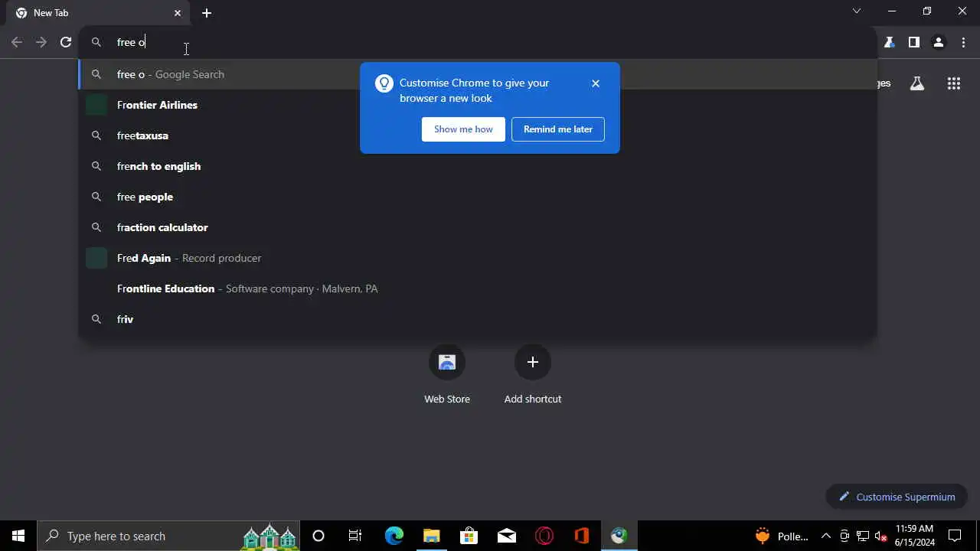Choose the Frontier Airlines suggestion
This screenshot has width=980, height=551.
478,105
